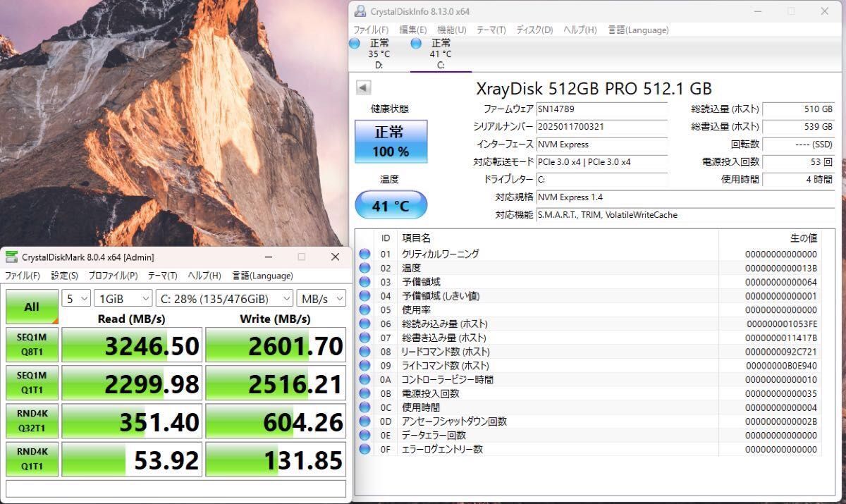Click the serial number field 2025011700321
Screen dimensions: 846x504
pos(601,127)
